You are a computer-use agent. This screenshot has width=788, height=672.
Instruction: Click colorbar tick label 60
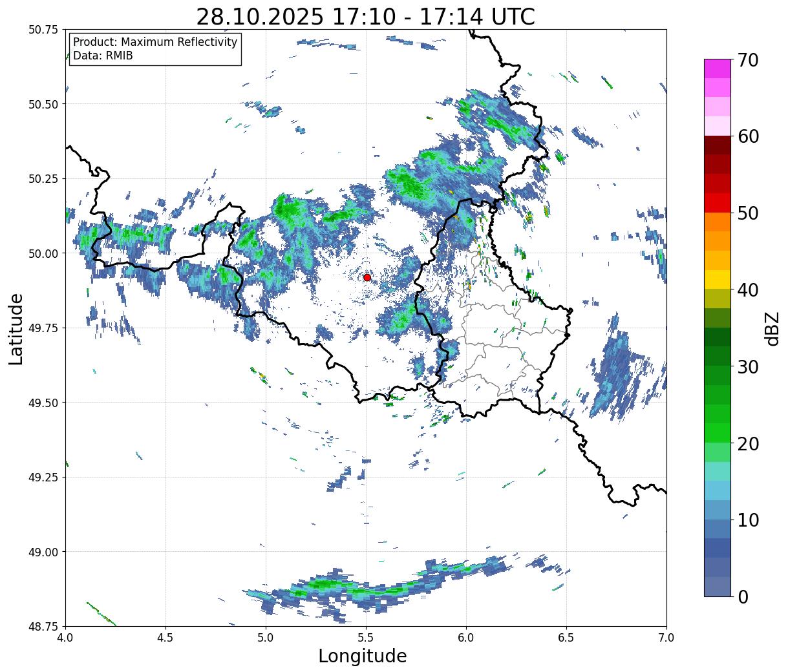(747, 136)
